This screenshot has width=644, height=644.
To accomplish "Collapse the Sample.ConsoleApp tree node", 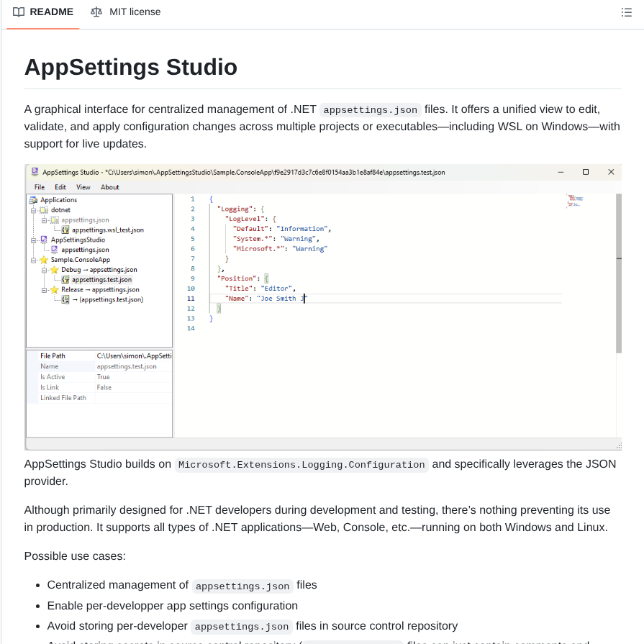I will [32, 260].
